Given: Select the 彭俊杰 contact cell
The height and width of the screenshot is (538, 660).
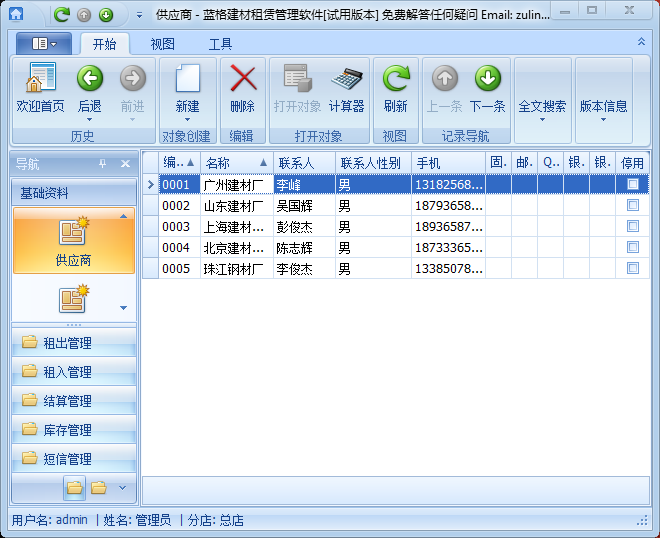Looking at the screenshot, I should [304, 226].
